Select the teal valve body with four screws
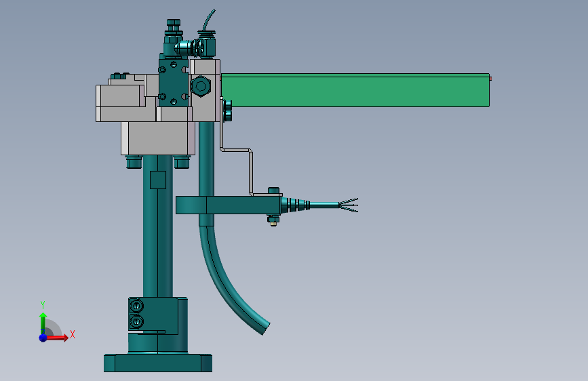 point(174,83)
